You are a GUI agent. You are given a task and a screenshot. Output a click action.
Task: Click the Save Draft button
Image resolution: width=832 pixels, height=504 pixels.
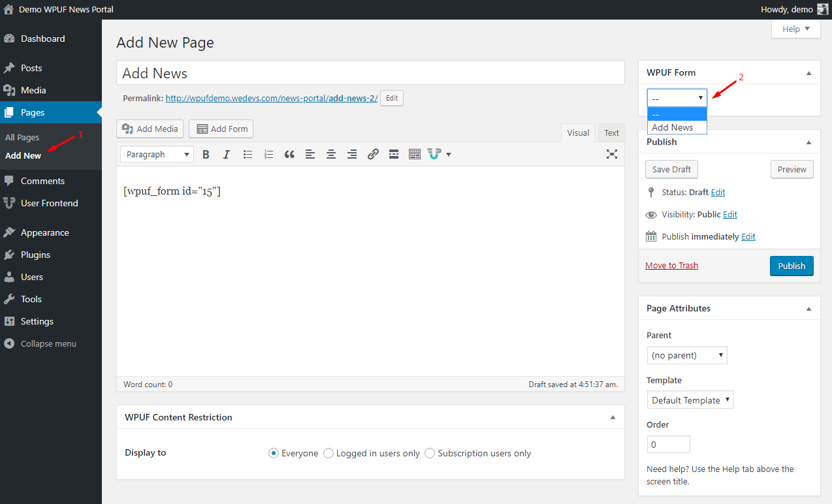pos(671,169)
